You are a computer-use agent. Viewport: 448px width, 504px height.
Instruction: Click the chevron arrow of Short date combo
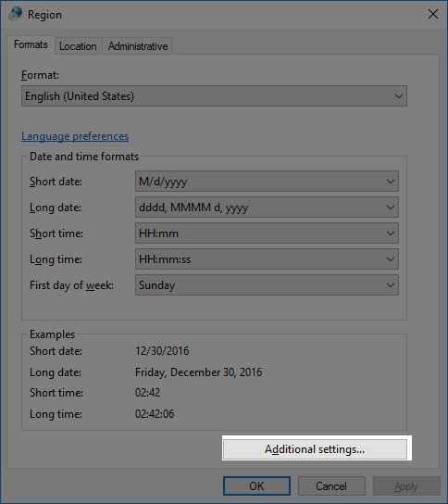coord(391,182)
